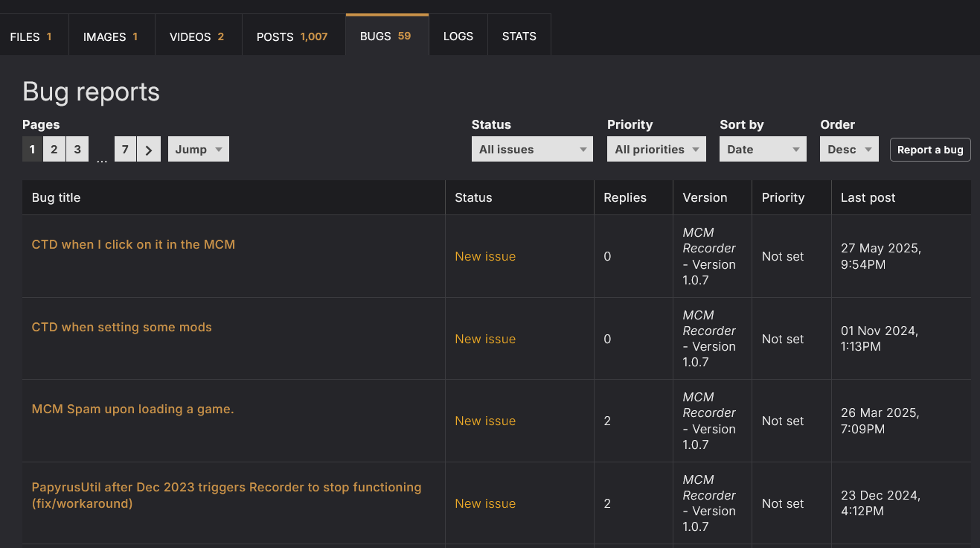Jump to bug reports page 7
Image resolution: width=980 pixels, height=548 pixels.
point(125,149)
